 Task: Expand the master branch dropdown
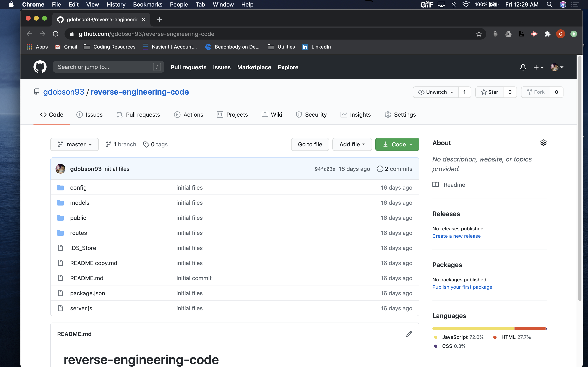(74, 144)
